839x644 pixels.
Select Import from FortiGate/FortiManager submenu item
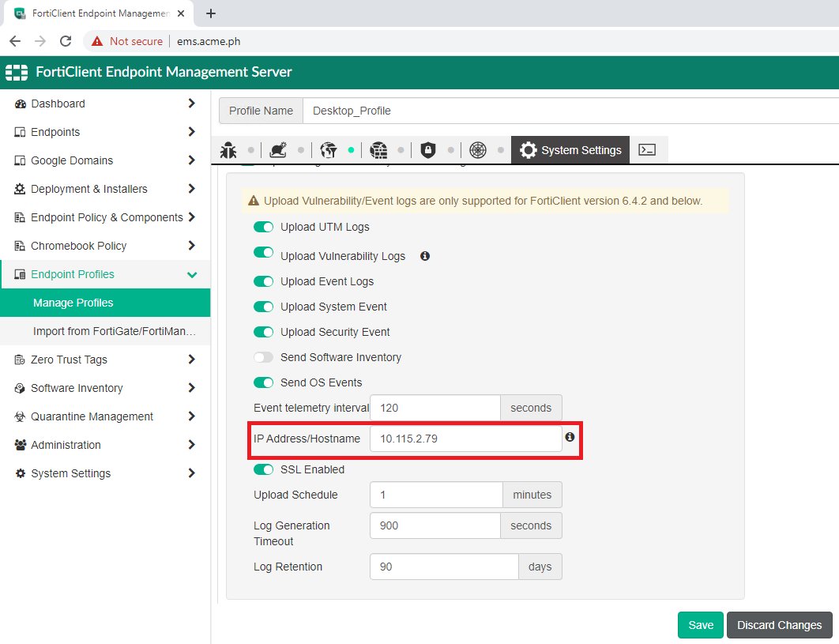click(114, 331)
